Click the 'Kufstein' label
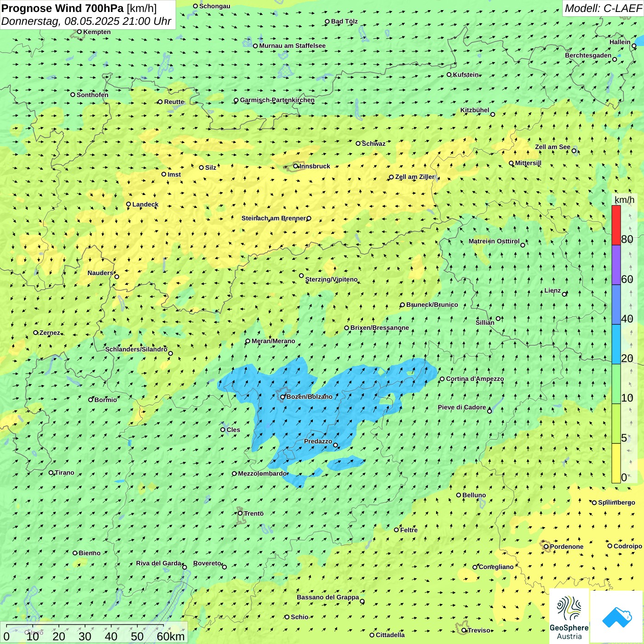The image size is (644, 644). pyautogui.click(x=466, y=75)
